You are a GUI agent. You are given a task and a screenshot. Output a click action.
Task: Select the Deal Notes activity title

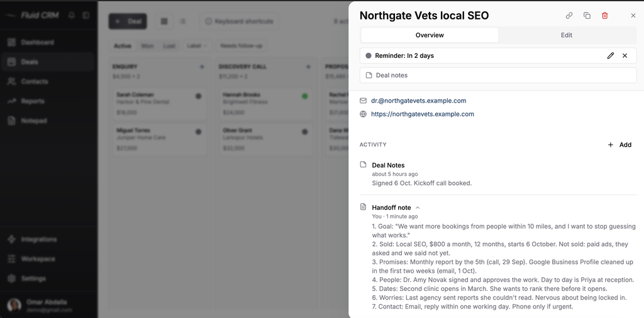point(388,165)
